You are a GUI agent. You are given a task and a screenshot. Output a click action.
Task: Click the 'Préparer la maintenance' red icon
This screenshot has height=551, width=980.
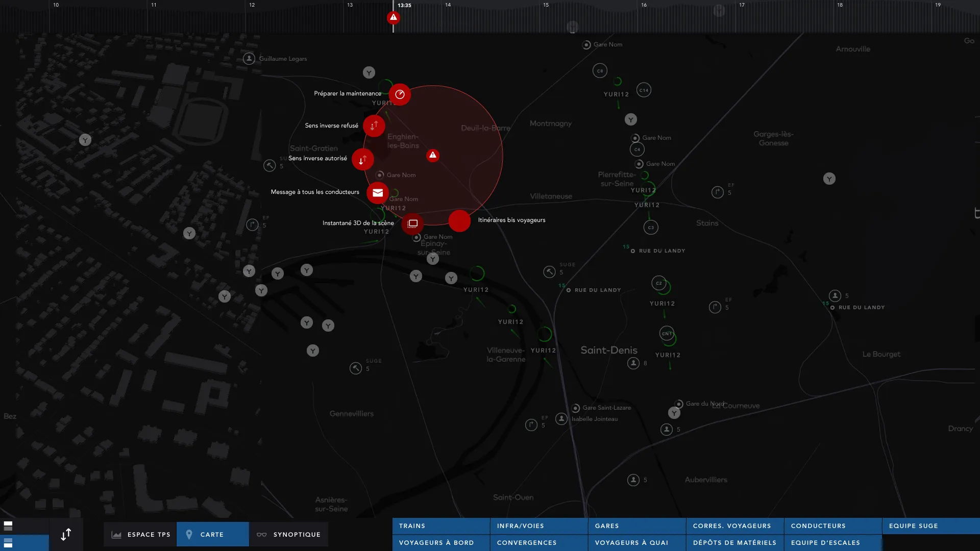point(400,94)
